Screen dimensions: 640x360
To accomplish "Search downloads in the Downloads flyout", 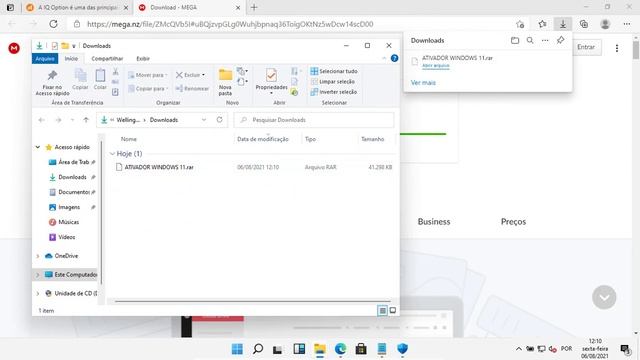I will pos(530,40).
